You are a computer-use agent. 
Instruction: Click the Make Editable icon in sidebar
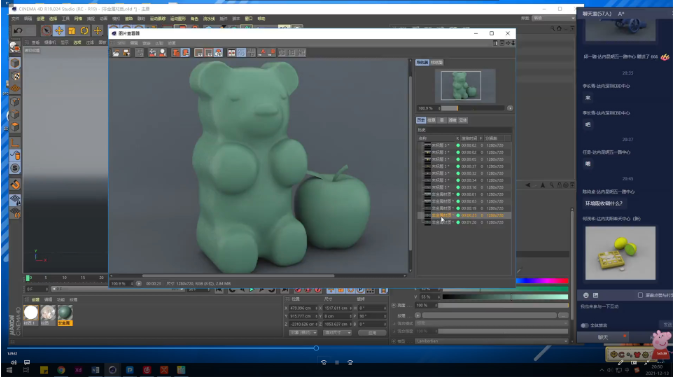tap(15, 47)
